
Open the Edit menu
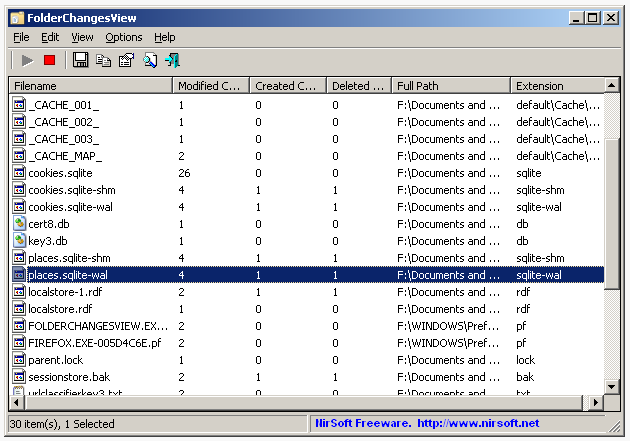50,37
